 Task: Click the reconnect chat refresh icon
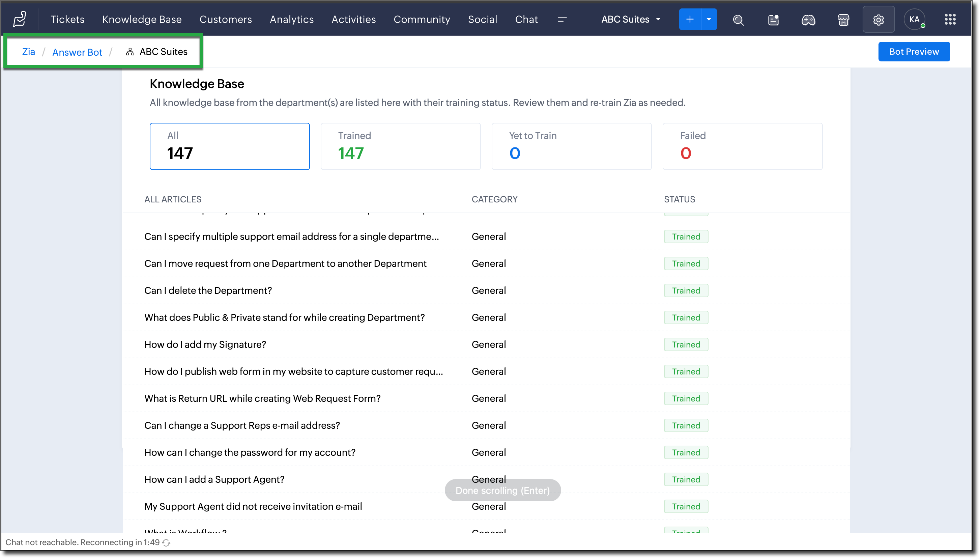click(x=166, y=543)
